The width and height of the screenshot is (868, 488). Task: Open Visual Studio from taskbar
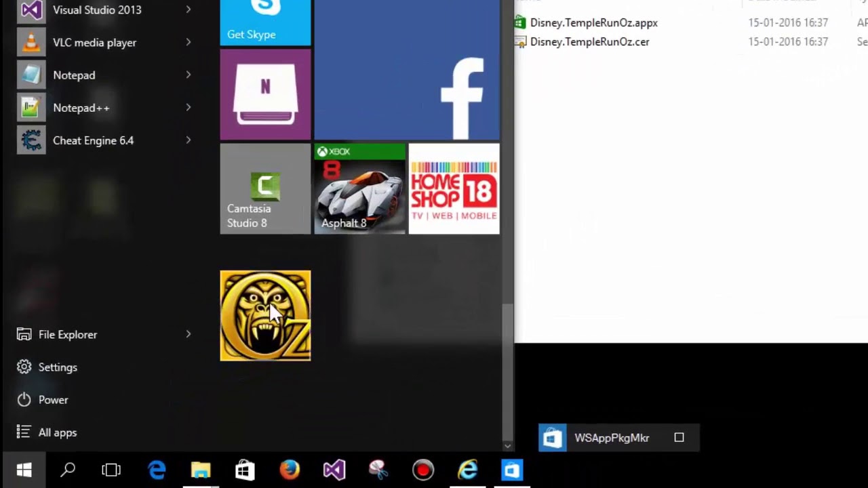coord(334,470)
